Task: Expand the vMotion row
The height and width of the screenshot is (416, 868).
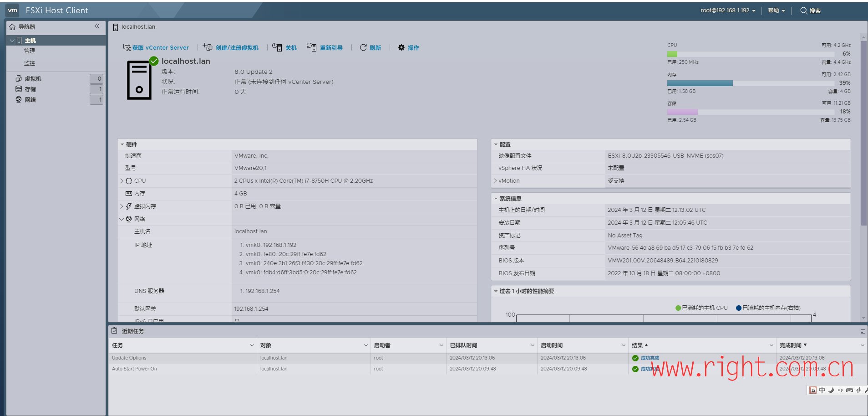Action: [x=495, y=181]
